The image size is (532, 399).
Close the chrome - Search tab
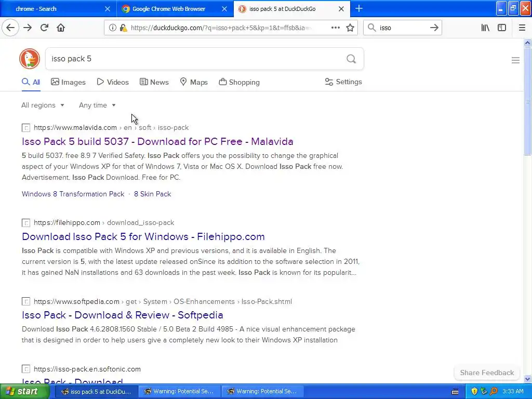(x=107, y=9)
